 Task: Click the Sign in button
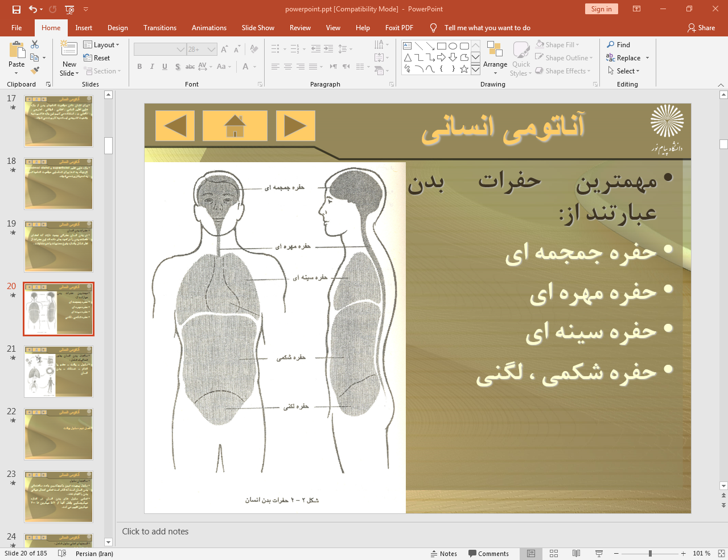pyautogui.click(x=601, y=9)
